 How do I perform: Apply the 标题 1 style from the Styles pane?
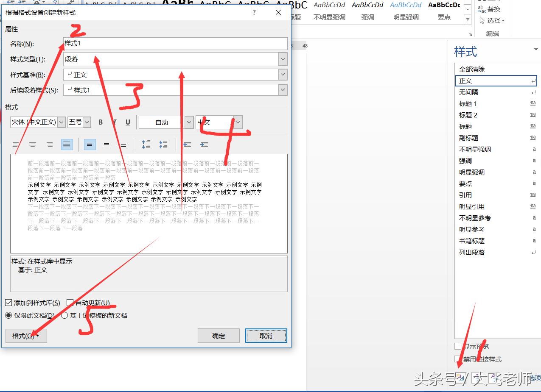[468, 103]
